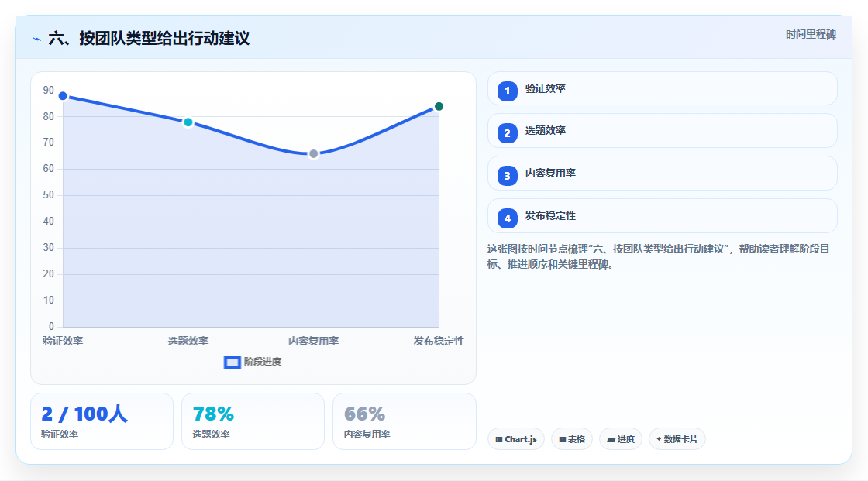Click the x-axis label 验证效率

click(x=63, y=341)
